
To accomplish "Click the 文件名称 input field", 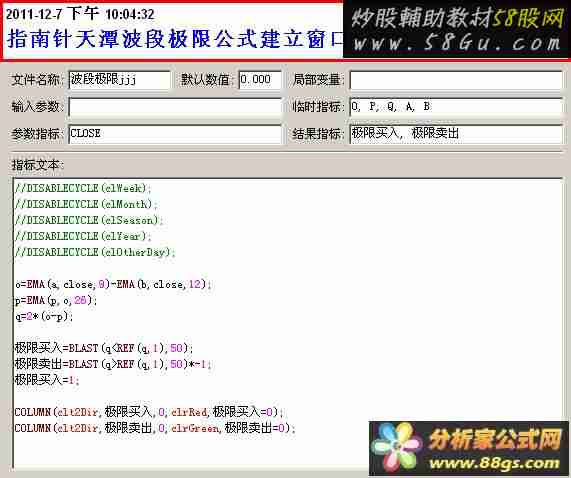I will click(119, 80).
